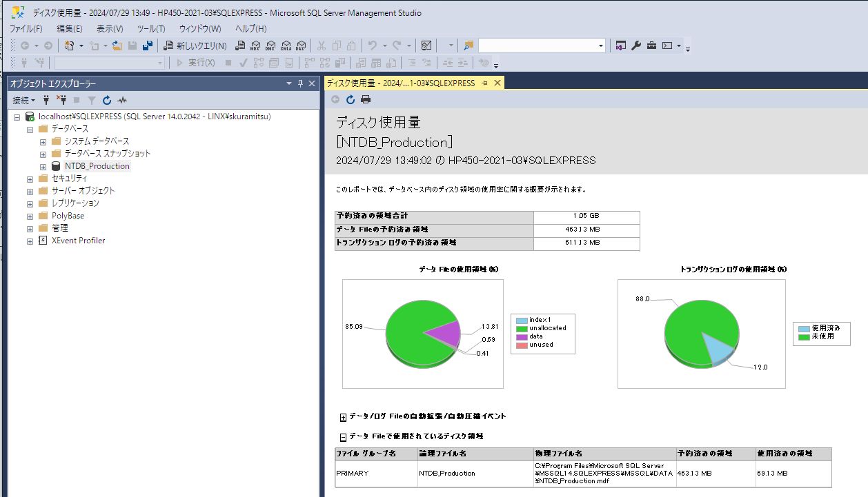Expand the NTDB_Production database node
The image size is (868, 497).
coord(43,166)
